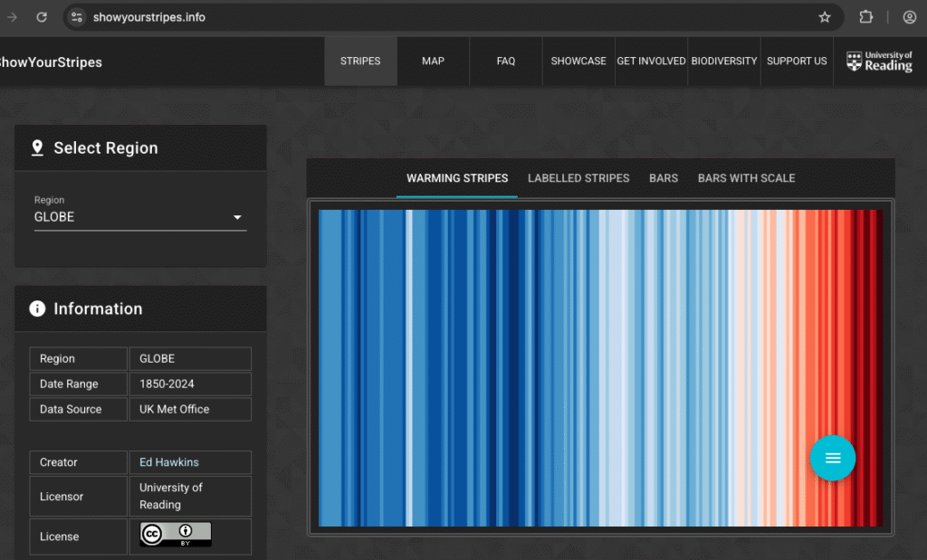Open the FAQ navigation item

(505, 62)
